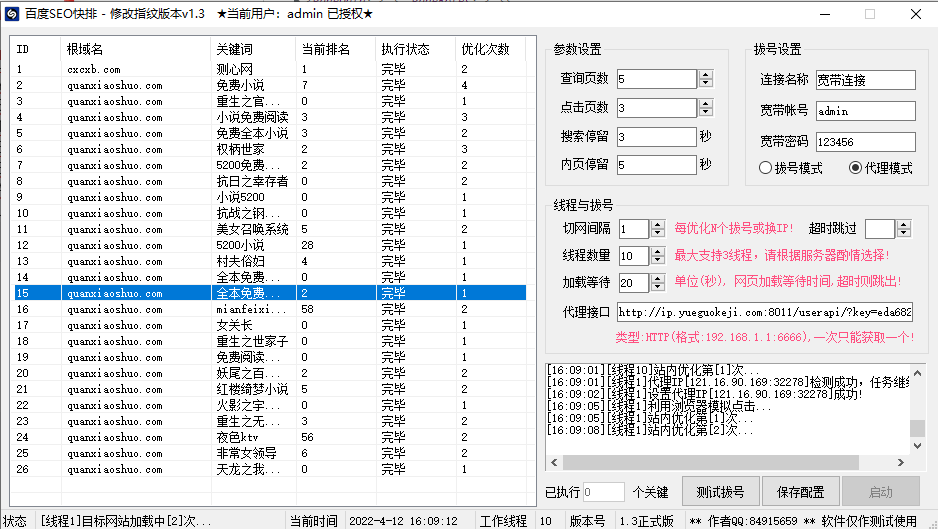Click the 当前排名 column header
Viewport: 938px width, 529px height.
pyautogui.click(x=336, y=49)
